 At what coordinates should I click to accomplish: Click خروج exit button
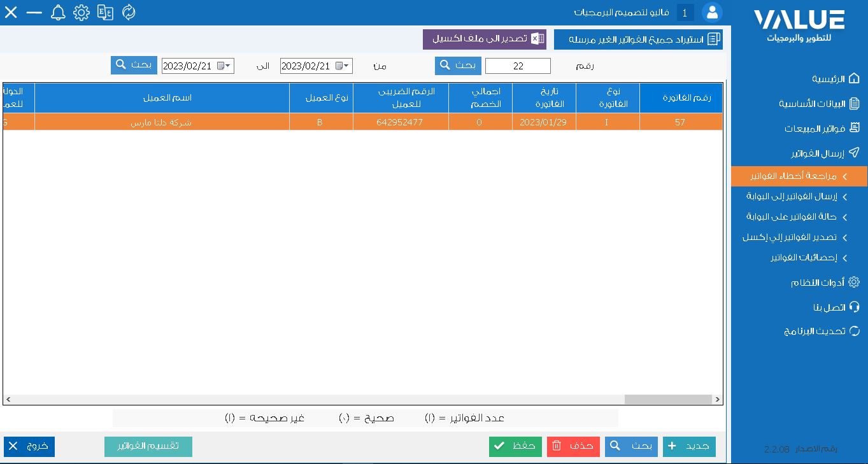point(29,446)
